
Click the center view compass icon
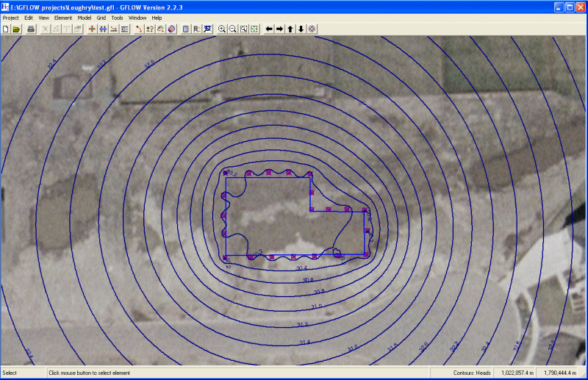(312, 29)
